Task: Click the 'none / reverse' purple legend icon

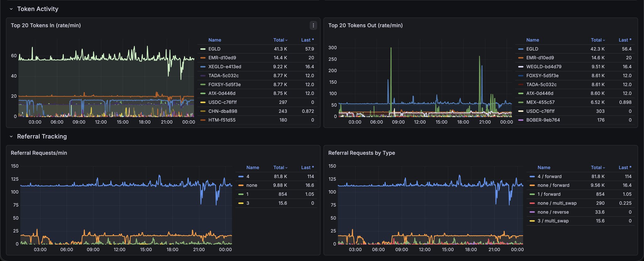Action: click(532, 212)
